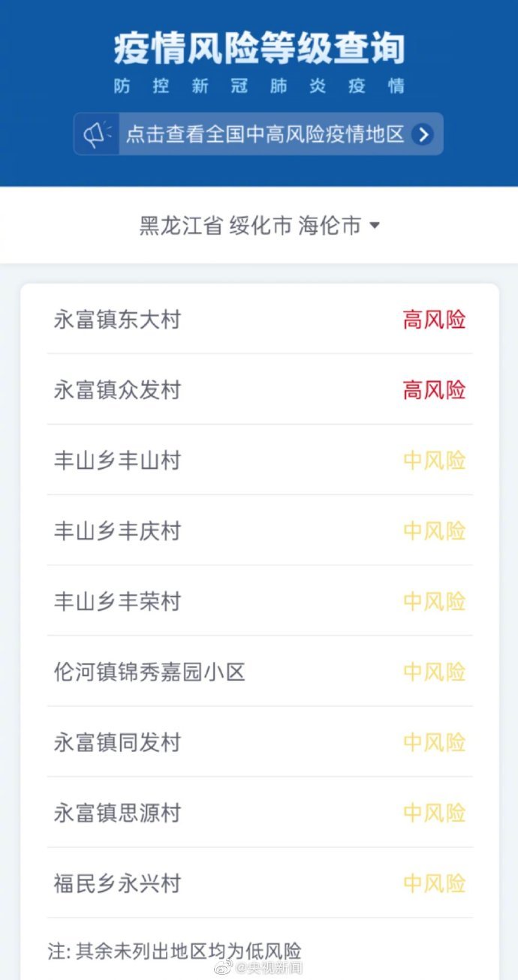Click the 高风险 label for 永富镇东大村
The height and width of the screenshot is (980, 518).
point(434,320)
